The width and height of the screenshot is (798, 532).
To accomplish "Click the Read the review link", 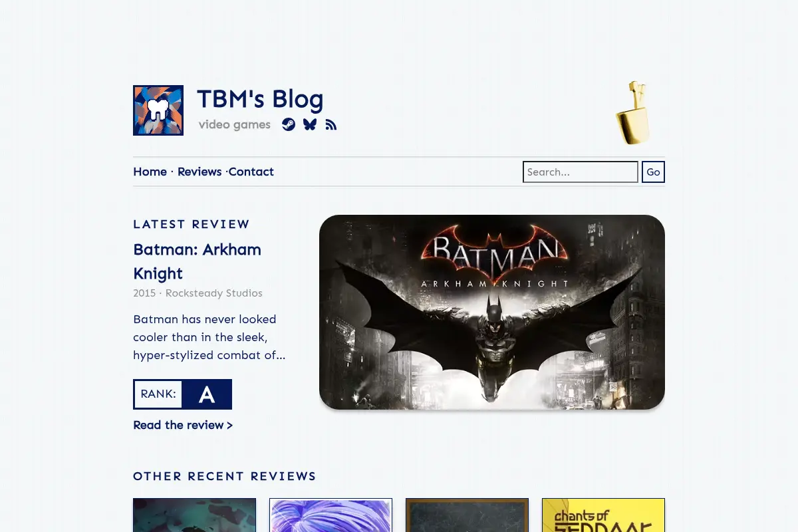I will click(183, 425).
